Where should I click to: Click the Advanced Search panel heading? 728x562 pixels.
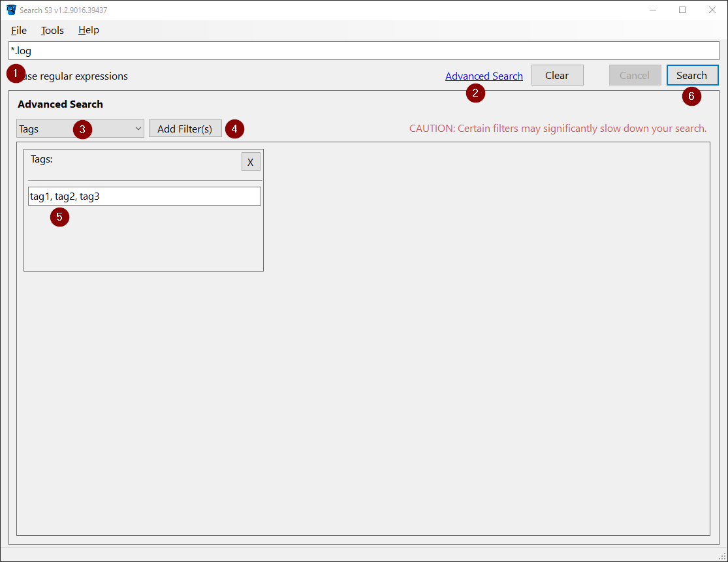coord(60,104)
